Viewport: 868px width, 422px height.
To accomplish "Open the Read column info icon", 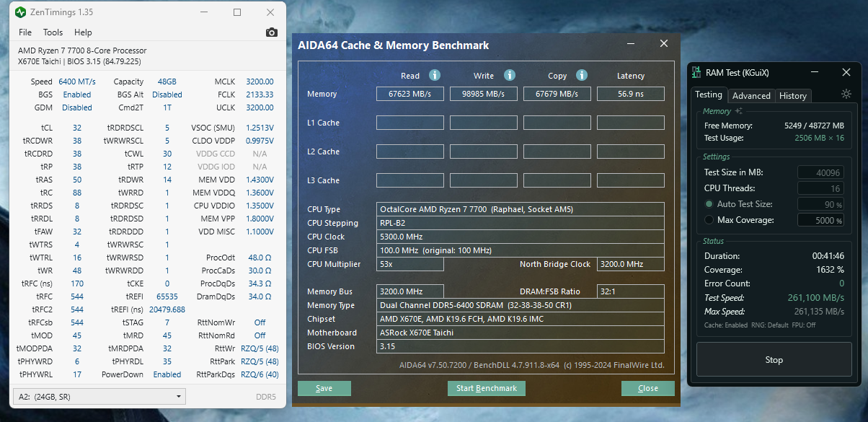I will coord(434,75).
